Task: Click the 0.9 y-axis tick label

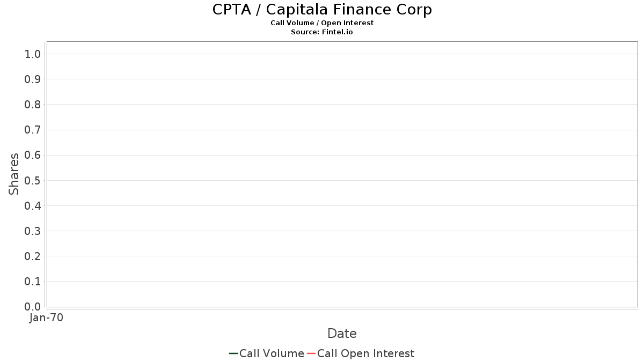Action: coord(33,79)
